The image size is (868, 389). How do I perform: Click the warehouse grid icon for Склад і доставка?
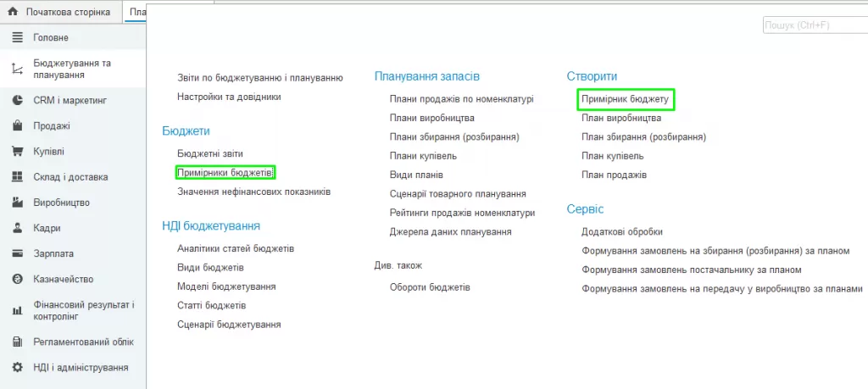[x=18, y=177]
